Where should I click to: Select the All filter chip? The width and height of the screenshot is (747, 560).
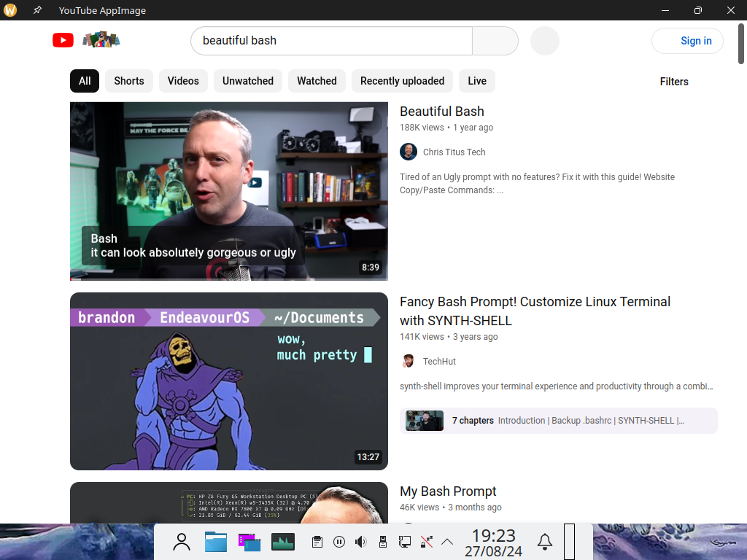coord(85,81)
